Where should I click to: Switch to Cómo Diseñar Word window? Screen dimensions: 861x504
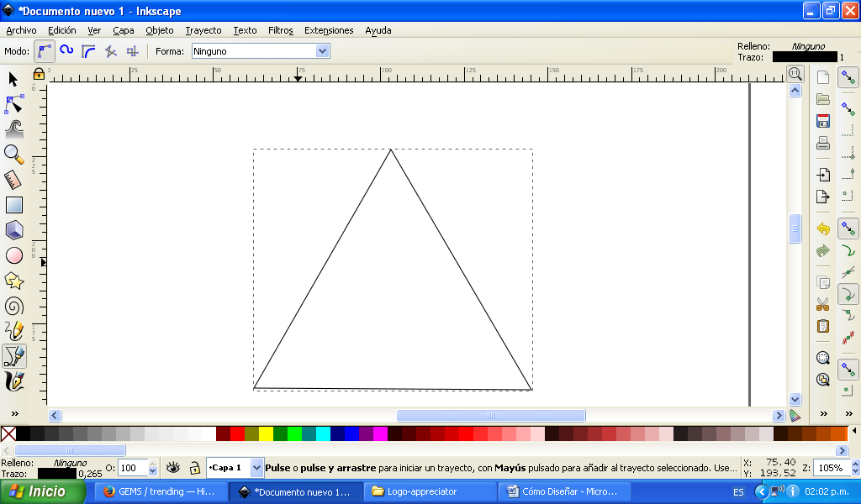pyautogui.click(x=564, y=491)
